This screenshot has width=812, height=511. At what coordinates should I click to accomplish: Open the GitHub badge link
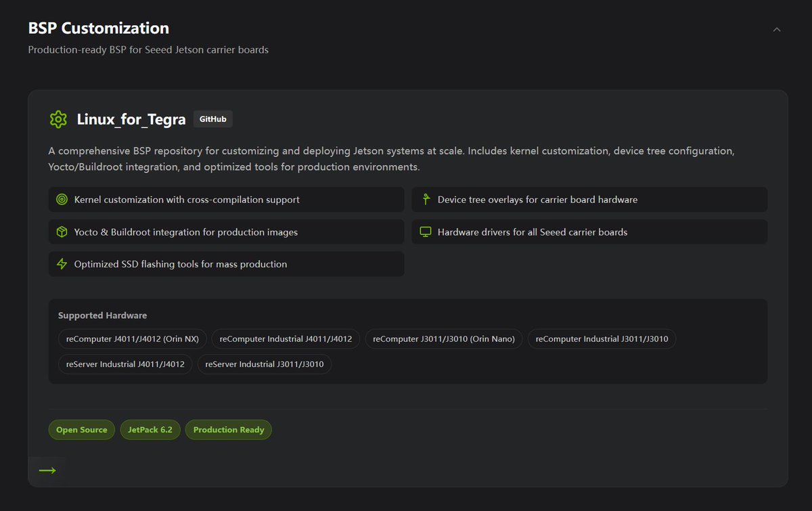(x=213, y=119)
